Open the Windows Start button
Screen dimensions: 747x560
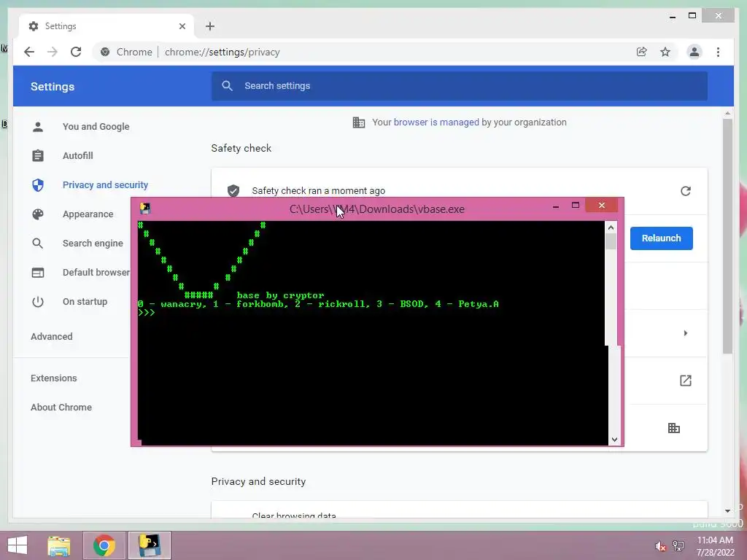point(18,545)
